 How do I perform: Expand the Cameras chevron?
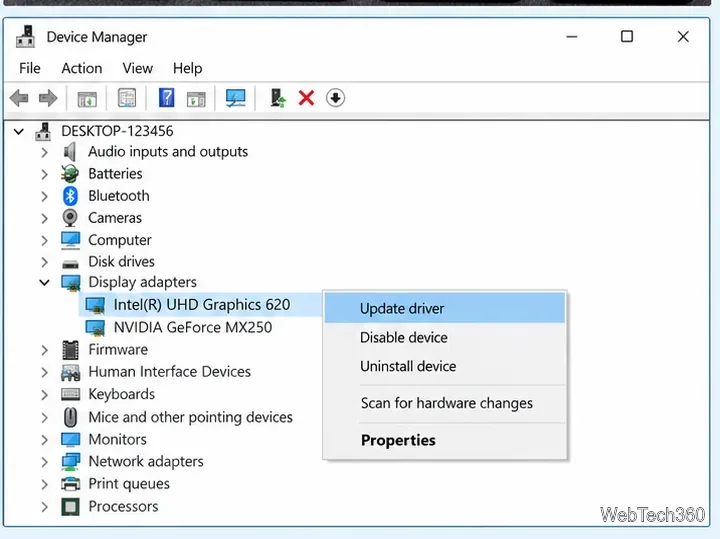(x=45, y=218)
